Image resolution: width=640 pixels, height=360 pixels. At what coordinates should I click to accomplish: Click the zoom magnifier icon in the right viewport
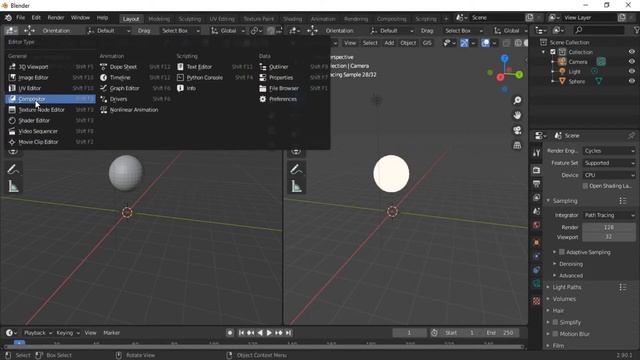tap(517, 100)
